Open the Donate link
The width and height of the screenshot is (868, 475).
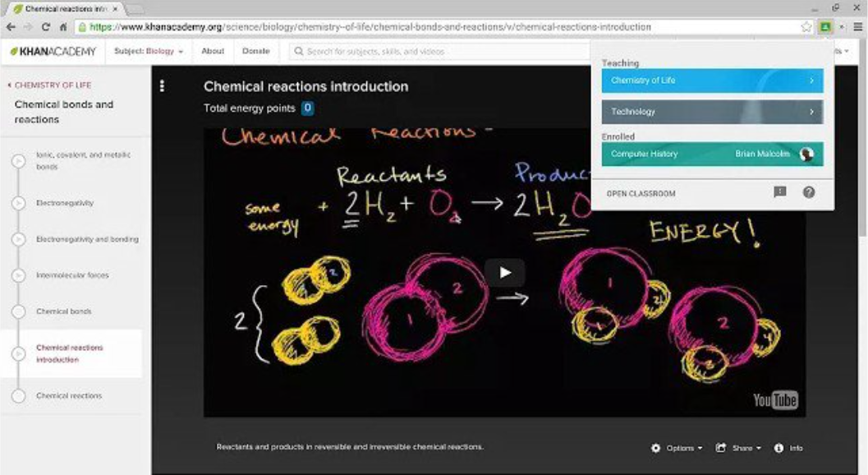(255, 51)
